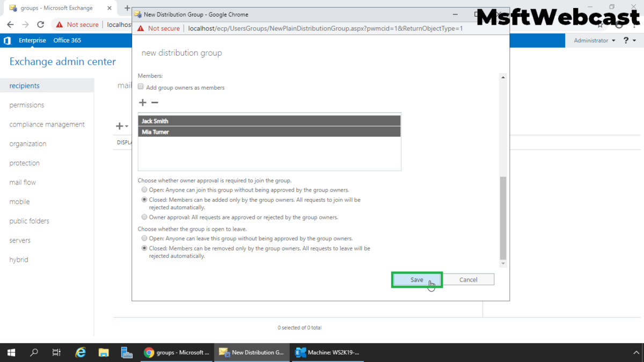Click the remove member minus icon
The width and height of the screenshot is (644, 362).
[x=155, y=102]
